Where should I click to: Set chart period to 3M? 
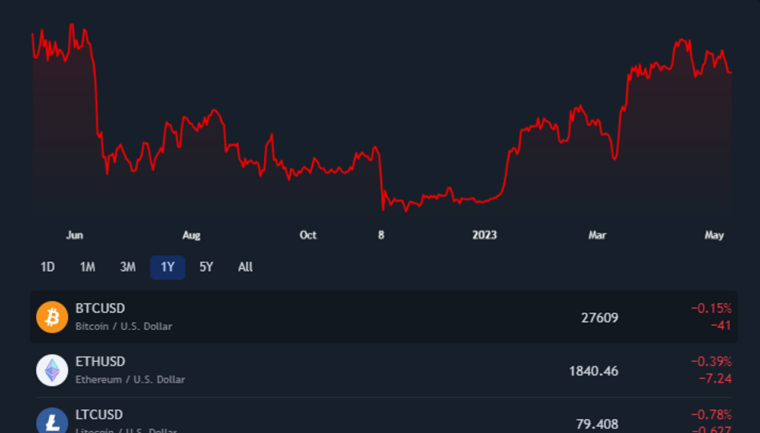(128, 267)
